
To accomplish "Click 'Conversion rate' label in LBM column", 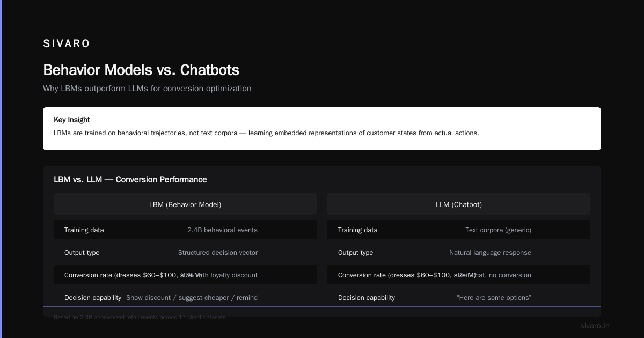I will [x=133, y=275].
